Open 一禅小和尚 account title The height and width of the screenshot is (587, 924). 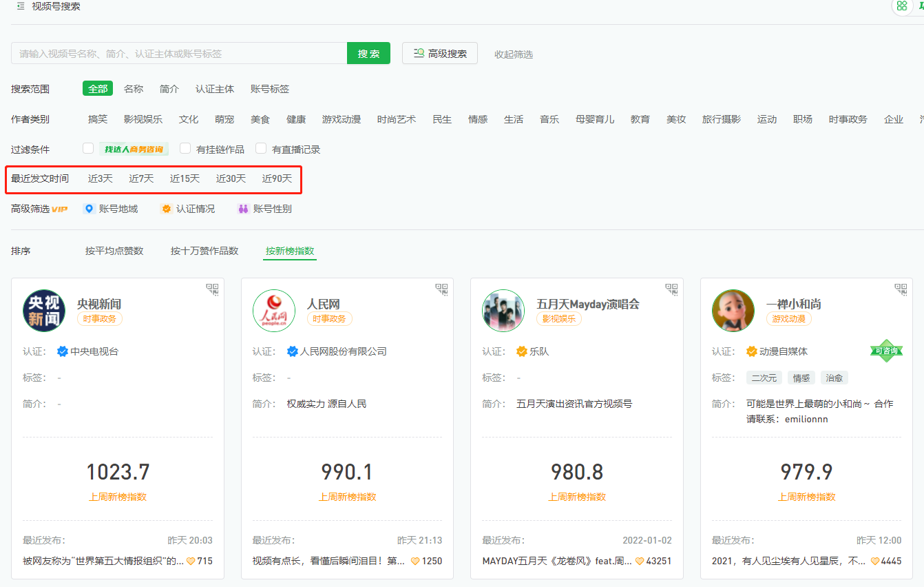tap(794, 304)
